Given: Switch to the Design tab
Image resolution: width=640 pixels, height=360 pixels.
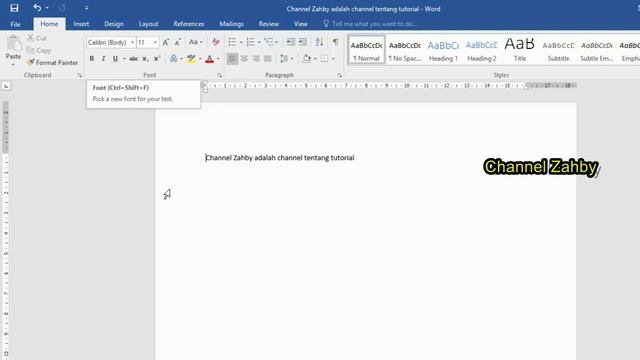Looking at the screenshot, I should [113, 24].
